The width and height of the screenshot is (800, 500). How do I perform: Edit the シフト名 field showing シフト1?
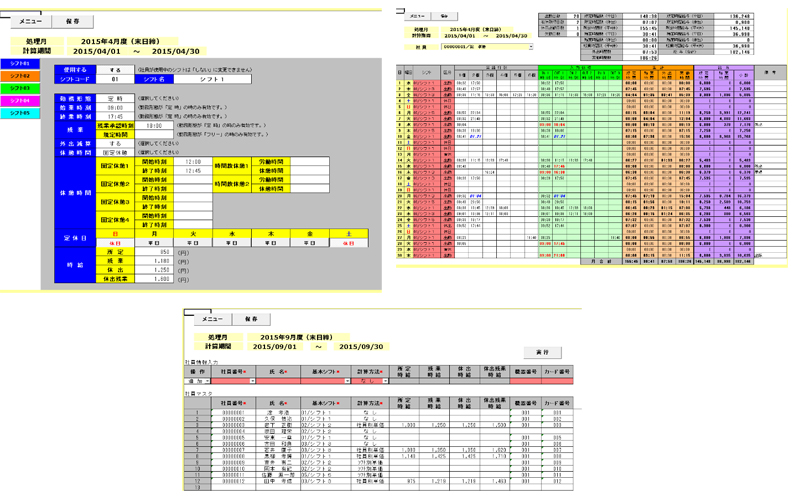point(212,79)
